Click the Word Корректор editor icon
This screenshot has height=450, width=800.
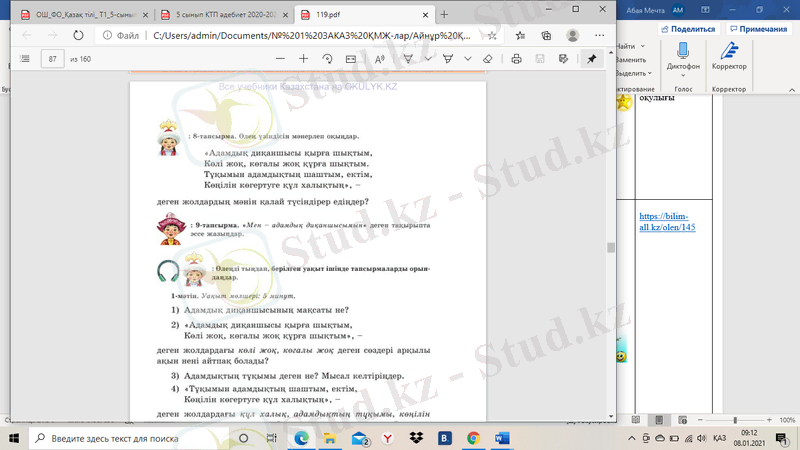coord(729,54)
